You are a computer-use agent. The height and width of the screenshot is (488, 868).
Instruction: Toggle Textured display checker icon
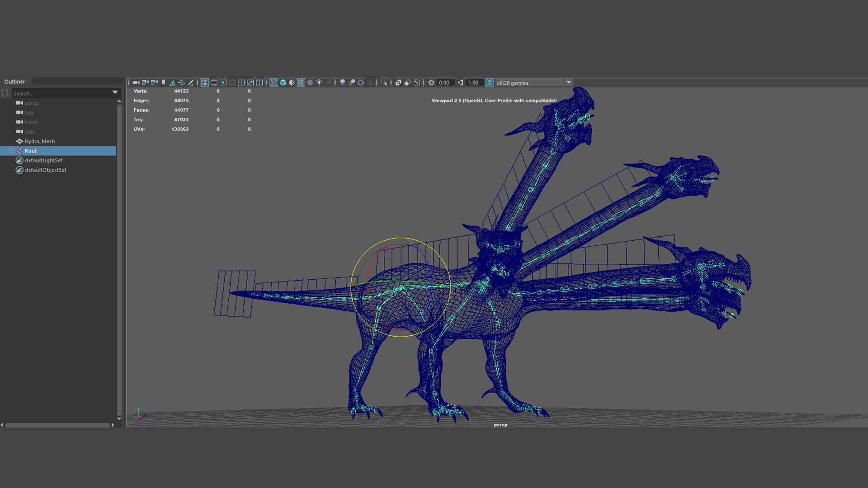pos(310,83)
